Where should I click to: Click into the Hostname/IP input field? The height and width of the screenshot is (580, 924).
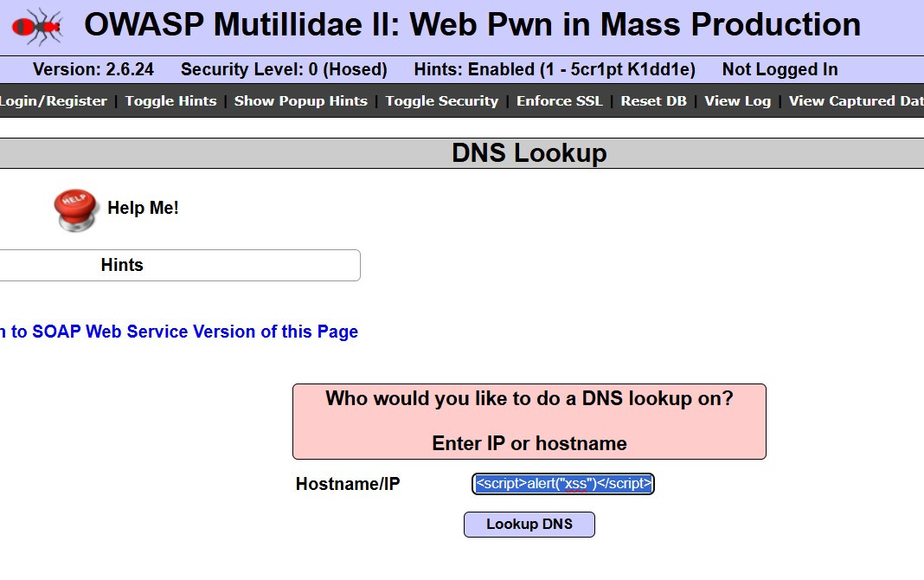[562, 484]
